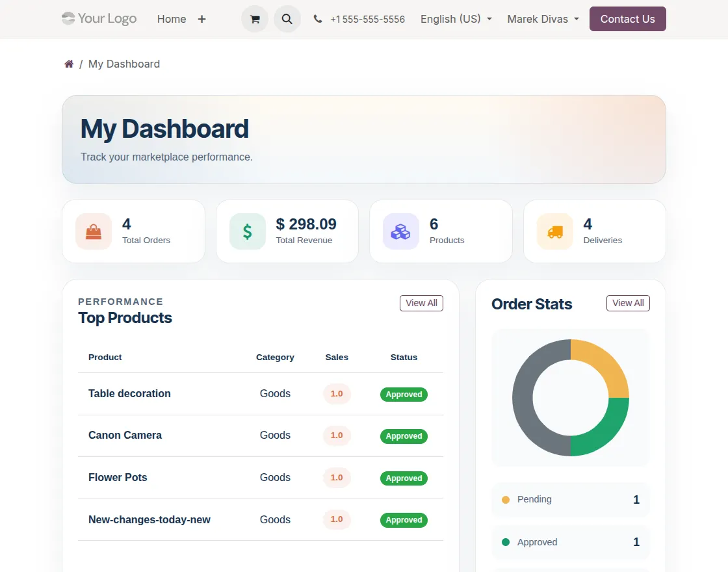Open the search magnifier icon
The height and width of the screenshot is (572, 728).
287,19
